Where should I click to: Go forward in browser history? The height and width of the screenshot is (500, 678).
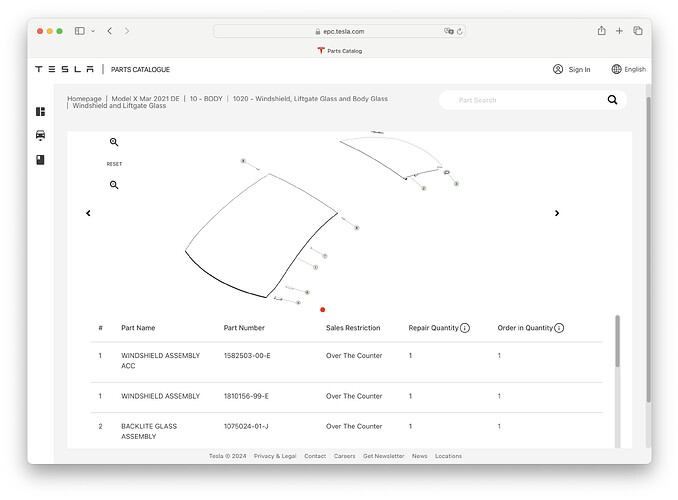click(x=127, y=31)
